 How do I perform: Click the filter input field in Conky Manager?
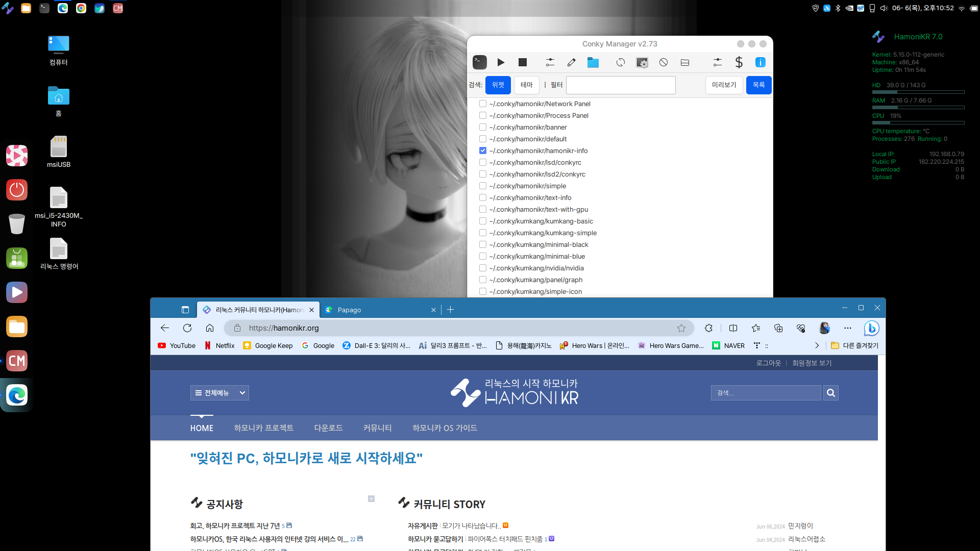(620, 85)
